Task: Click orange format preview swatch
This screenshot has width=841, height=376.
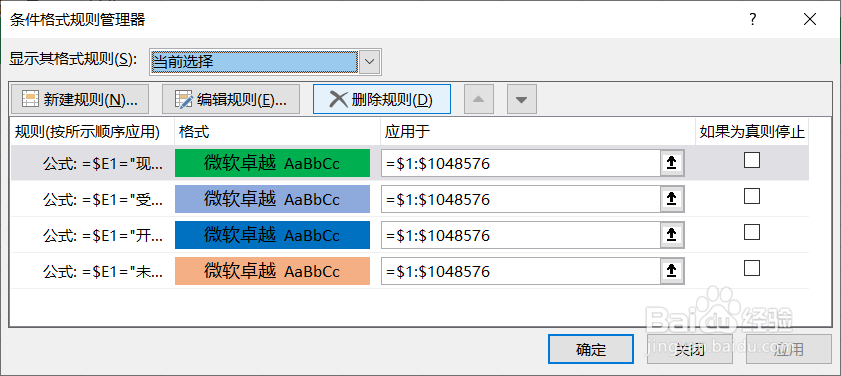Action: pos(272,271)
